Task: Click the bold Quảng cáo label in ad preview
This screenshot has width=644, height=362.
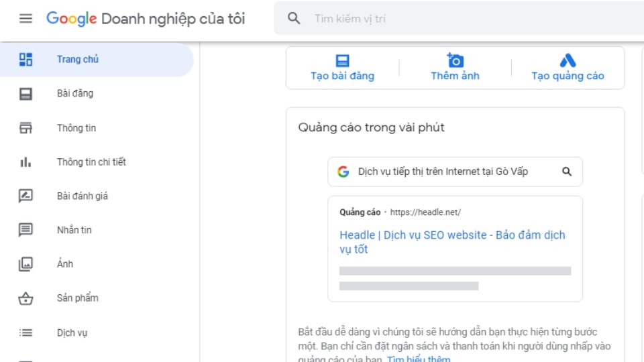Action: pos(360,213)
